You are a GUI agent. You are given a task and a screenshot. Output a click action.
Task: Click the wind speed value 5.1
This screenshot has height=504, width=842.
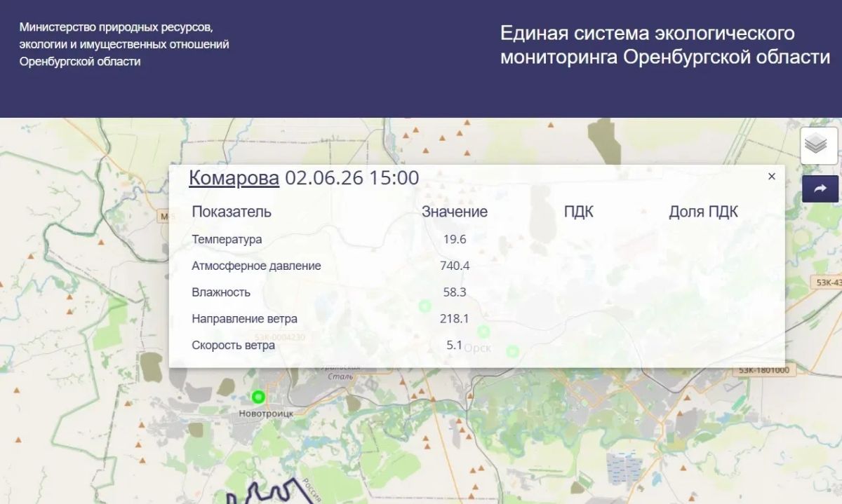click(x=455, y=346)
